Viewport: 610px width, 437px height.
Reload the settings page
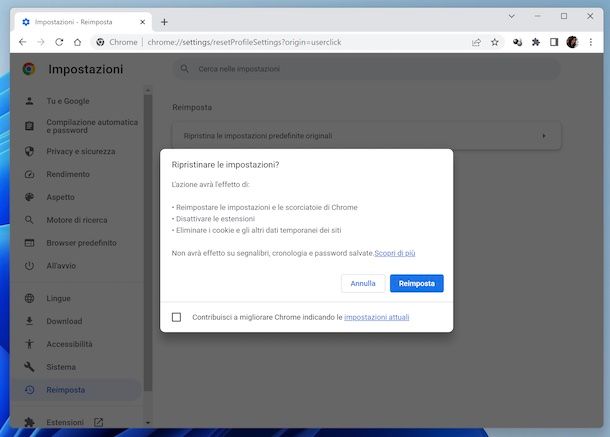click(x=59, y=42)
